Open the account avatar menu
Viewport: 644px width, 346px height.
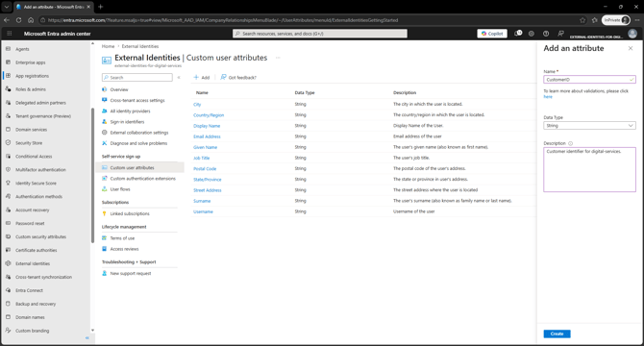point(632,34)
